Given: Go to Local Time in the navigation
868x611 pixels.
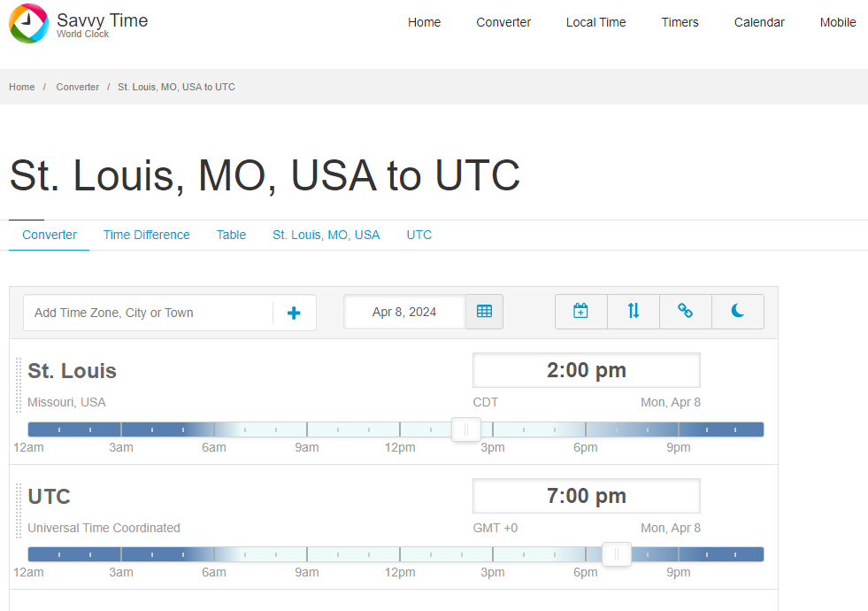Looking at the screenshot, I should point(595,22).
